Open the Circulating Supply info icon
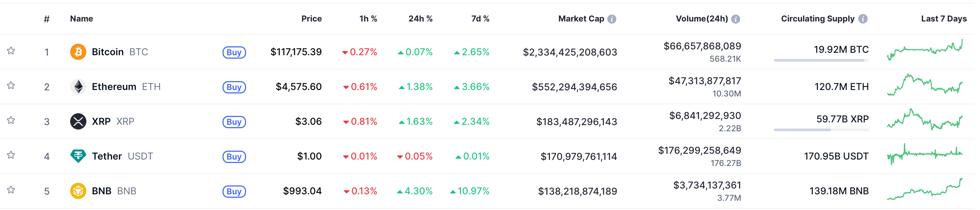980x210 pixels. point(863,19)
